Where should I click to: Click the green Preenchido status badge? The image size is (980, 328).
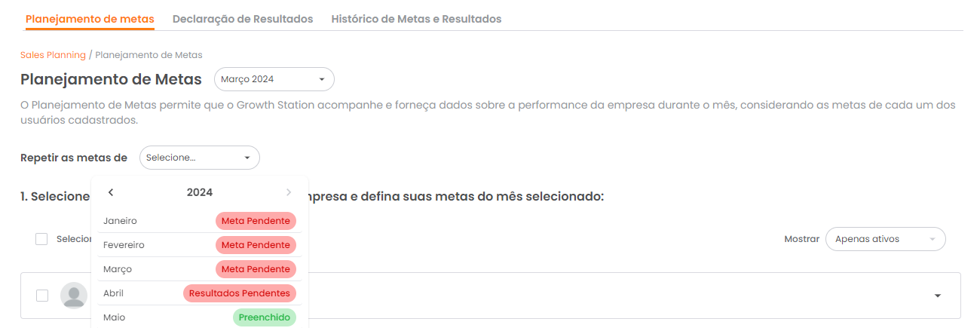tap(264, 317)
